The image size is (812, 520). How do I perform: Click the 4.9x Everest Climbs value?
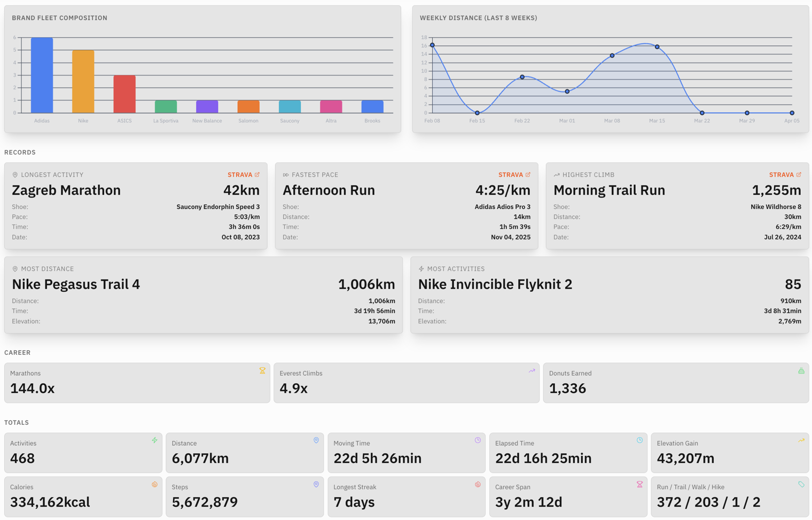click(x=293, y=389)
